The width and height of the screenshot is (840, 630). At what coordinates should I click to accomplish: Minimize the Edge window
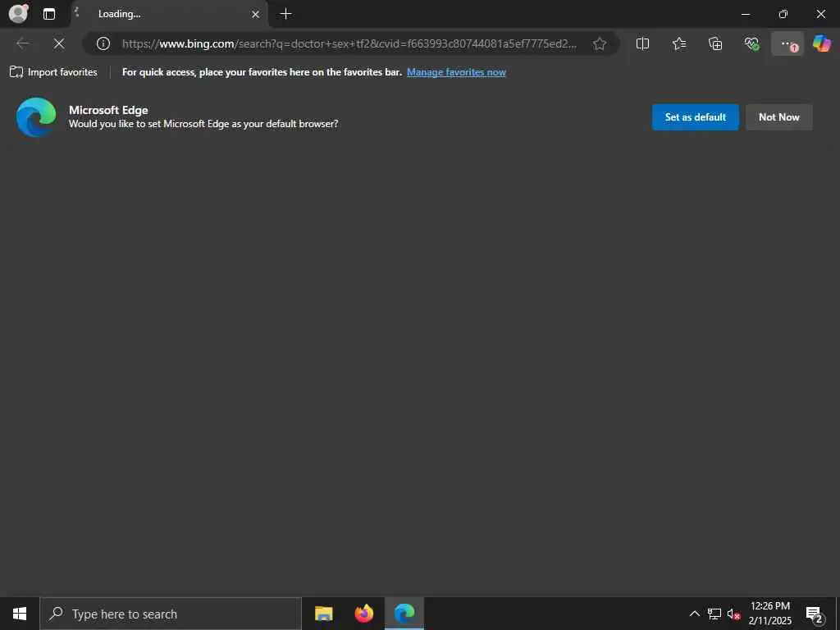tap(745, 14)
